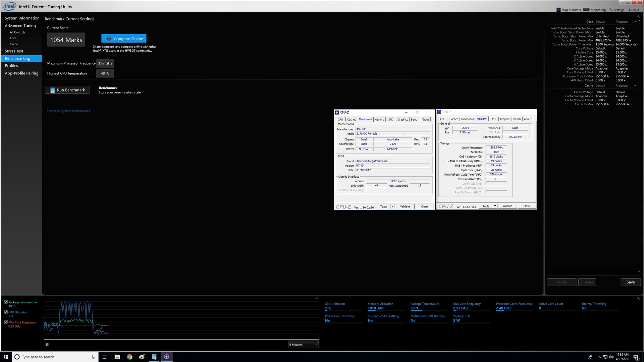Open the network icon in the system tray
The height and width of the screenshot is (362, 644).
(x=605, y=357)
